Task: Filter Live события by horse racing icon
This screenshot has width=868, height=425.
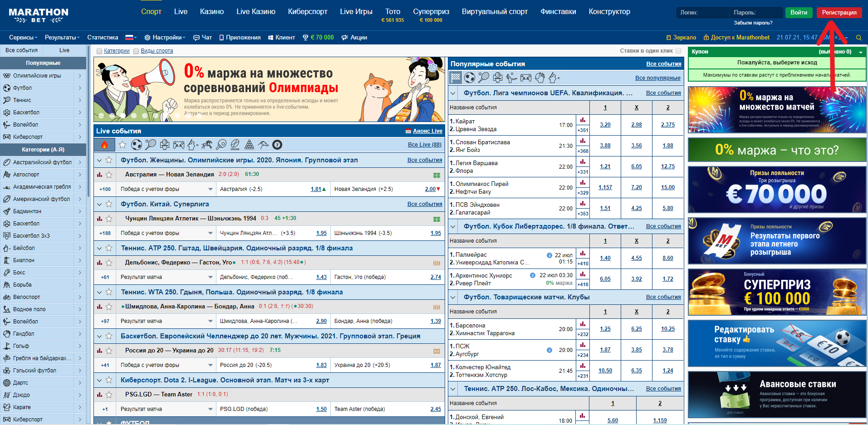Action: pos(207,145)
